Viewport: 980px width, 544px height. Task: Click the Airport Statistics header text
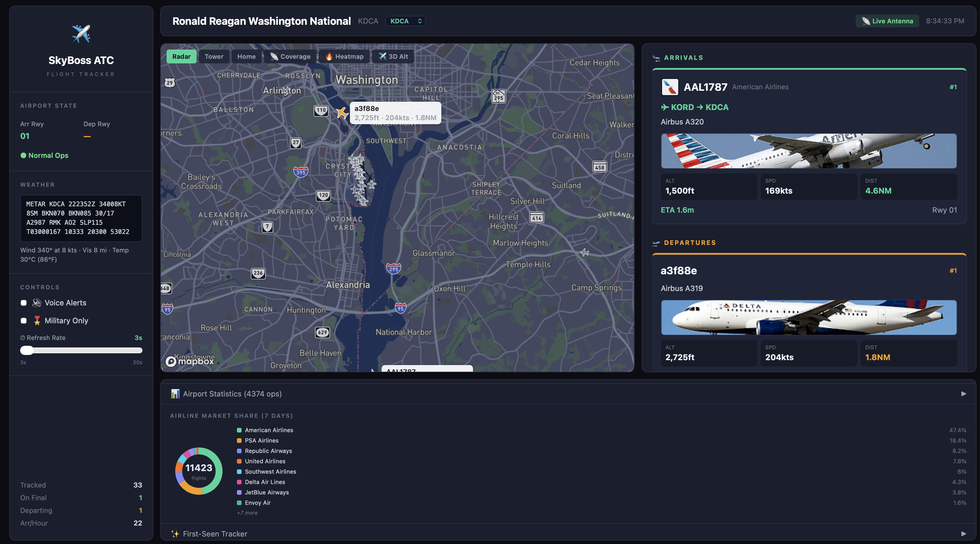[232, 394]
